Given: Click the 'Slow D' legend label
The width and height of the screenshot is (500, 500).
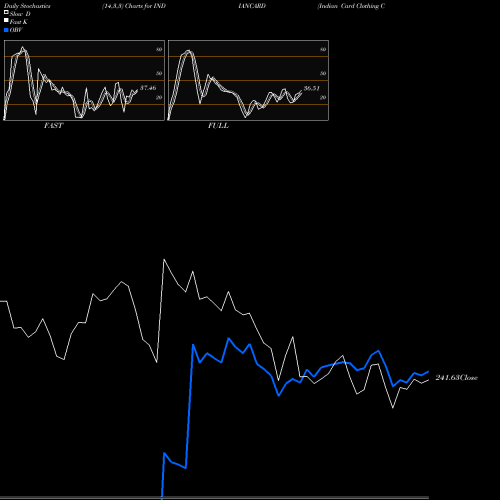Looking at the screenshot, I should click(x=20, y=14).
